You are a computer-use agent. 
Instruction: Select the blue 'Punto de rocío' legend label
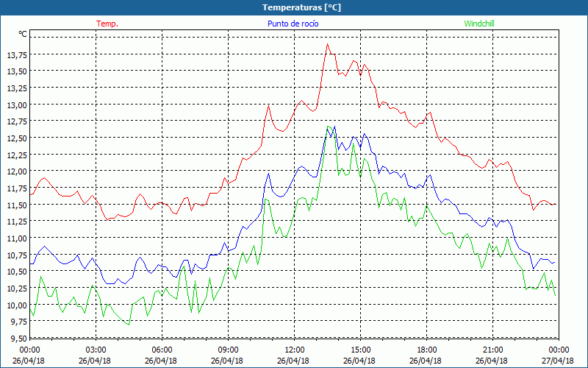pos(293,24)
